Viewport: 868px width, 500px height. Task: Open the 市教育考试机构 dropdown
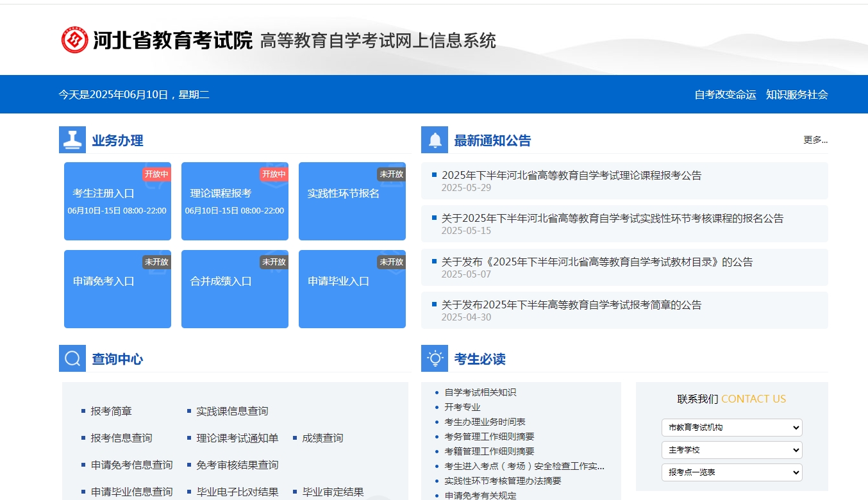pos(731,427)
